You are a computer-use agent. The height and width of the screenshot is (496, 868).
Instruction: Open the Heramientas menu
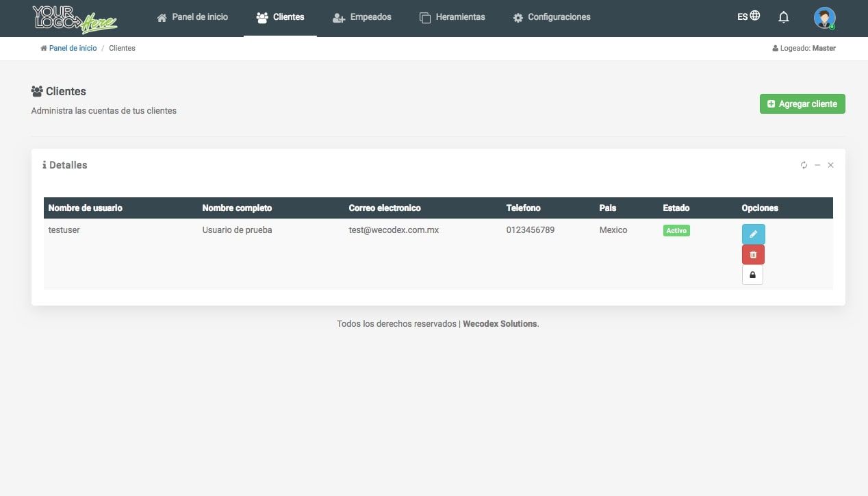(452, 17)
